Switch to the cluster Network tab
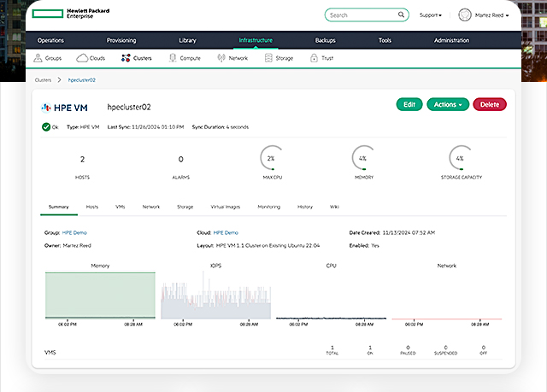The height and width of the screenshot is (392, 547). point(151,207)
